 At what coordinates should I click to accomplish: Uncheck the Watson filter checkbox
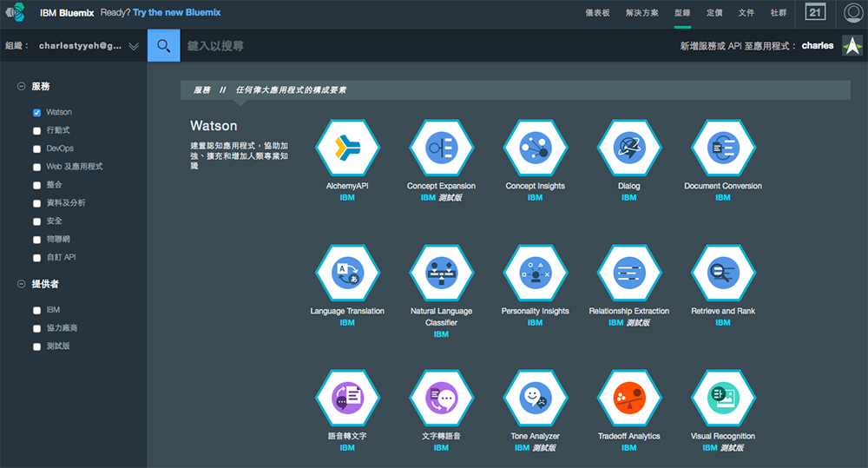(37, 113)
